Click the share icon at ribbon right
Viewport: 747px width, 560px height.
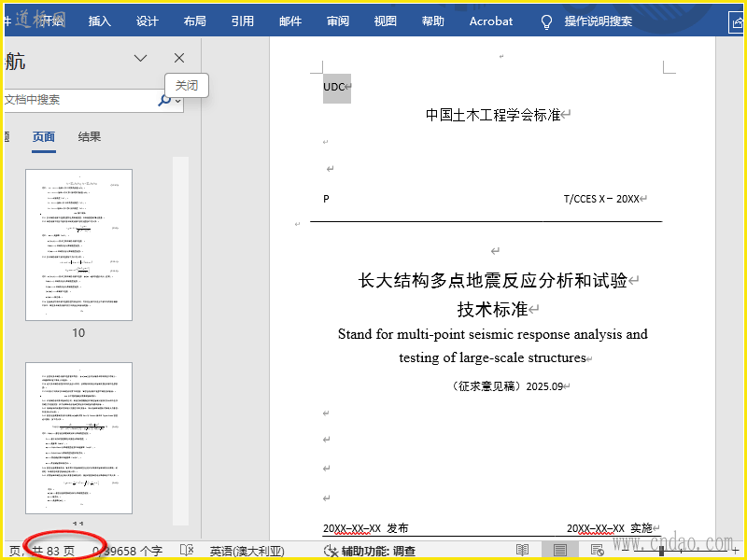coord(737,22)
